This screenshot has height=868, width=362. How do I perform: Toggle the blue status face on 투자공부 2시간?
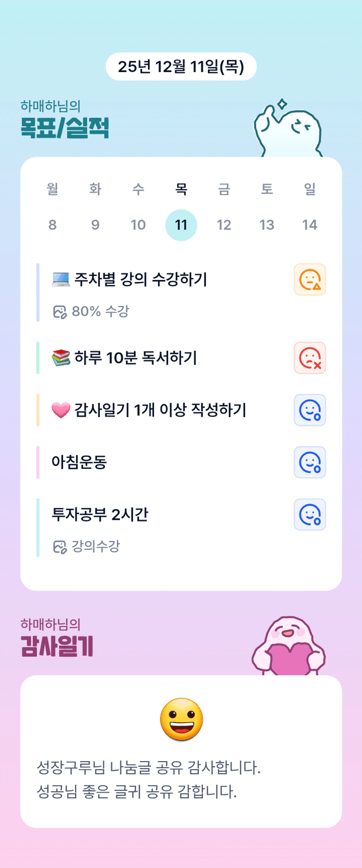pos(310,515)
